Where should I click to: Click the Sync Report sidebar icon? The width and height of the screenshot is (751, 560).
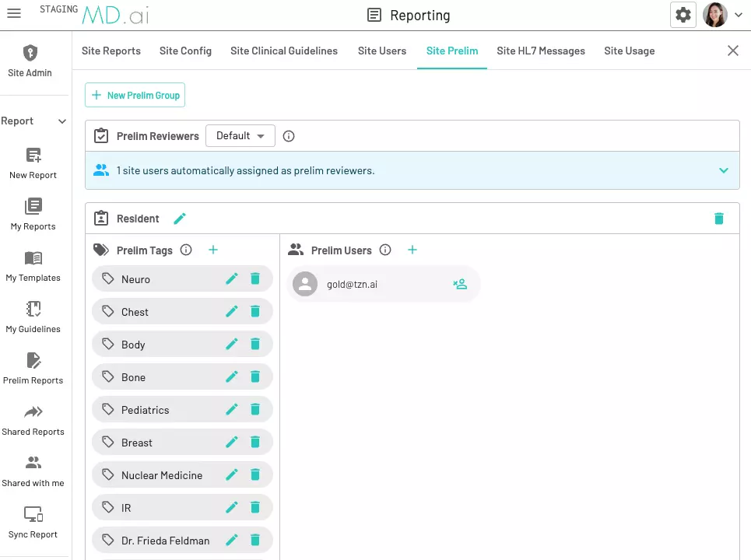pyautogui.click(x=33, y=514)
